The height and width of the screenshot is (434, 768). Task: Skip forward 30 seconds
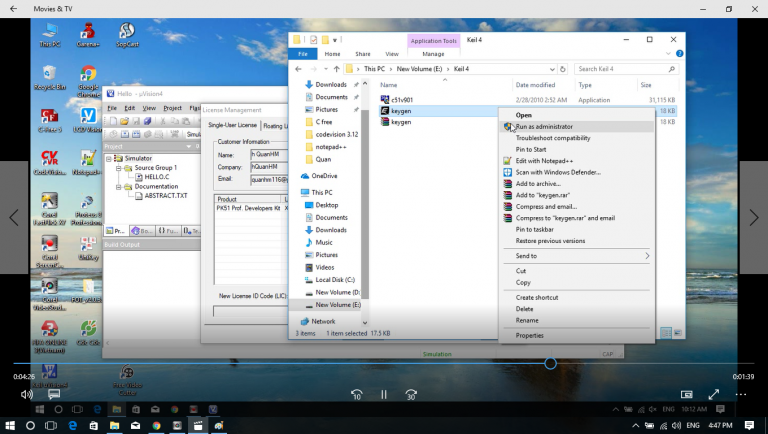click(x=410, y=395)
